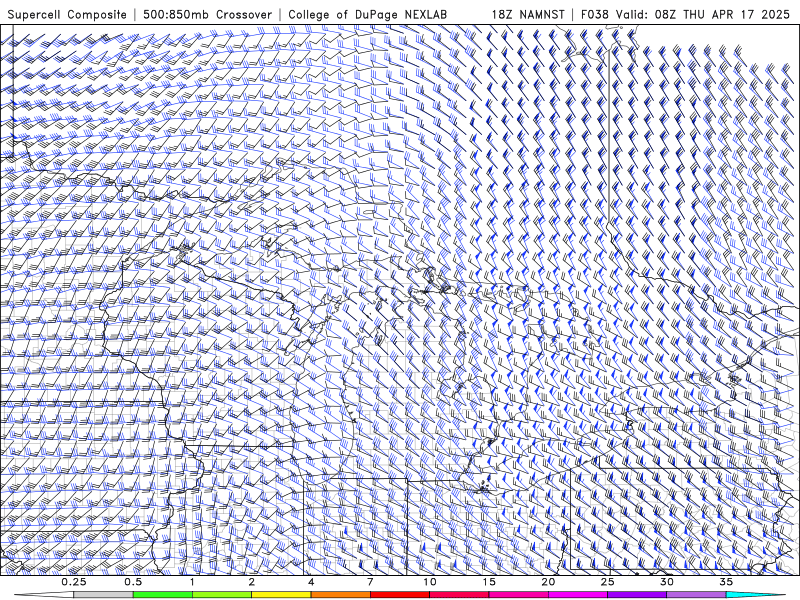This screenshot has width=800, height=600.
Task: Click the '30' legend value
Action: (x=667, y=582)
